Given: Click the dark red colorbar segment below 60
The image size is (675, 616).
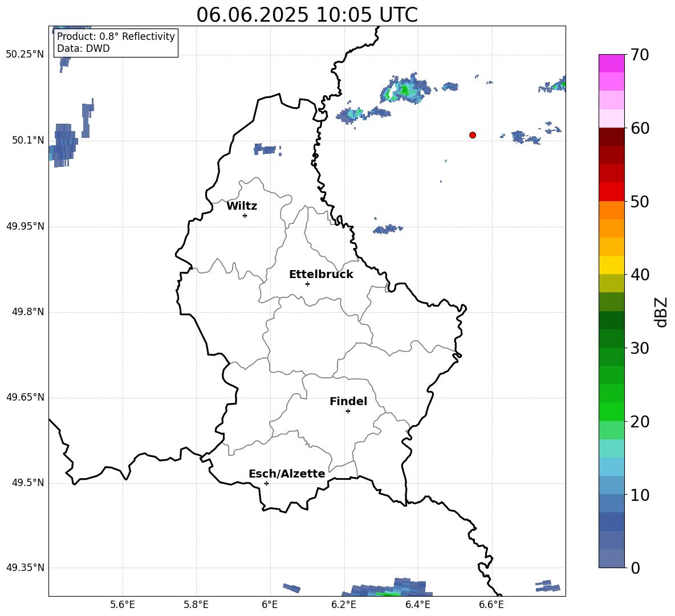Looking at the screenshot, I should coord(611,136).
